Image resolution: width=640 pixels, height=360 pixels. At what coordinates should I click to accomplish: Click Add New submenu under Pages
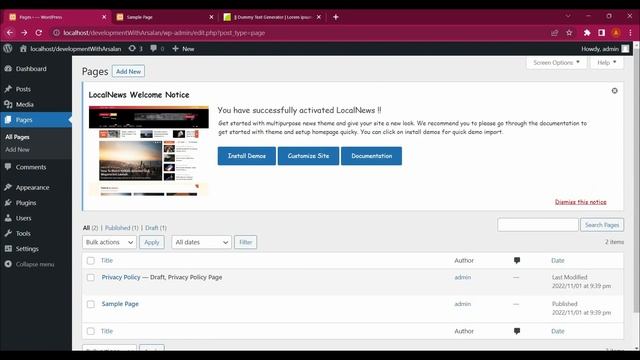[x=17, y=149]
